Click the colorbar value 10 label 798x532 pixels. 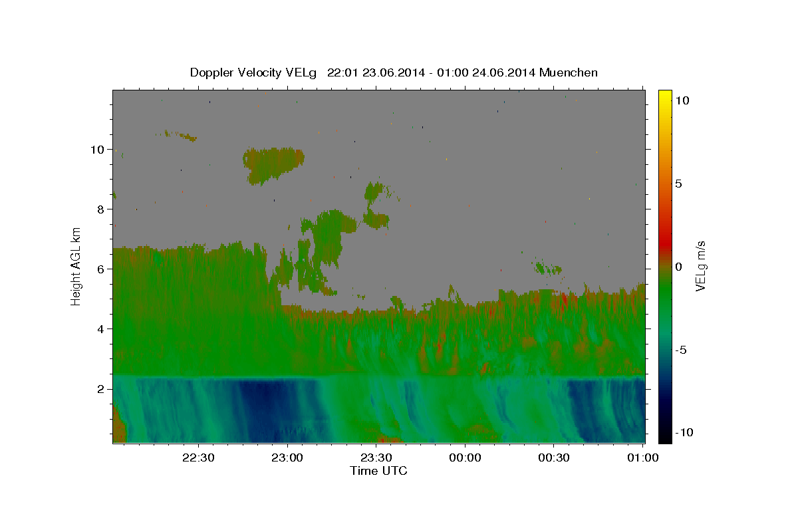point(682,100)
